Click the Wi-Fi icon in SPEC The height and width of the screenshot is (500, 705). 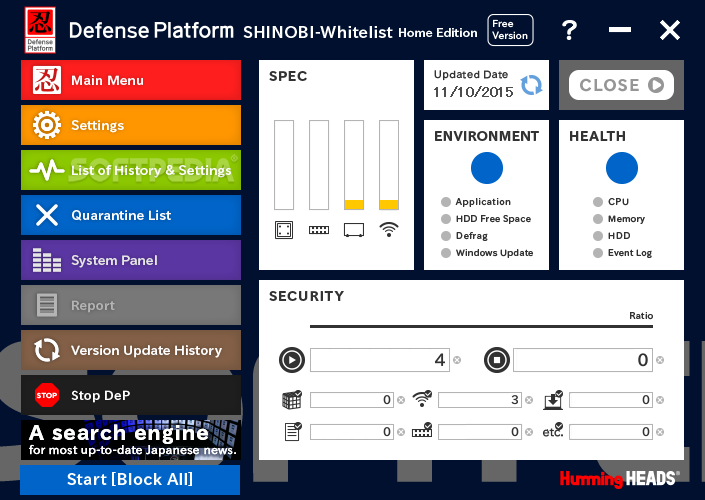(x=389, y=230)
